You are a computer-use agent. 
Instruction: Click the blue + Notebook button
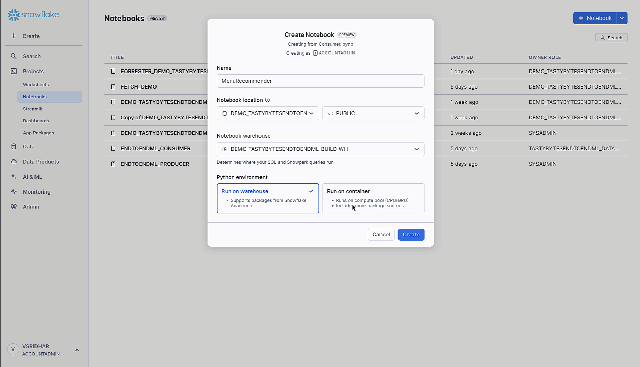coord(595,18)
